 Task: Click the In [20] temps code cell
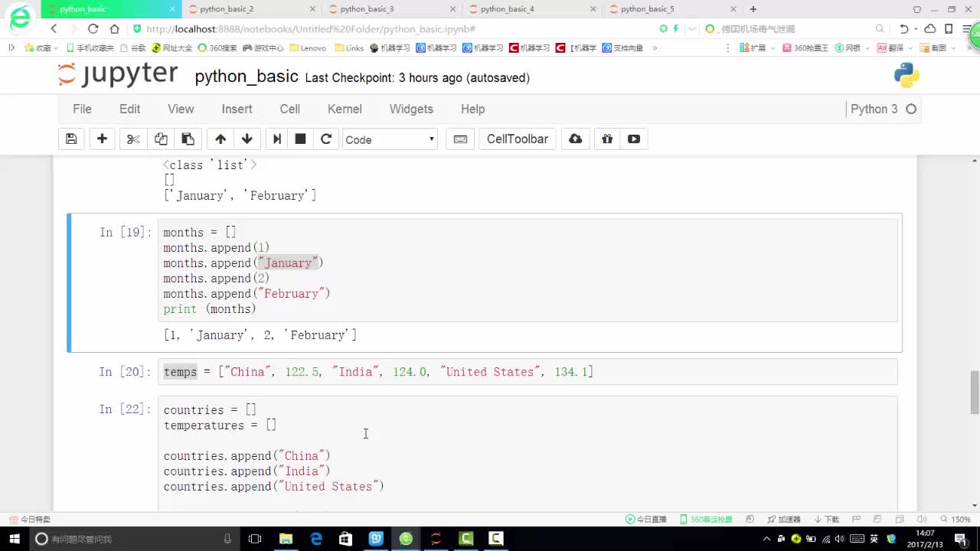[528, 371]
